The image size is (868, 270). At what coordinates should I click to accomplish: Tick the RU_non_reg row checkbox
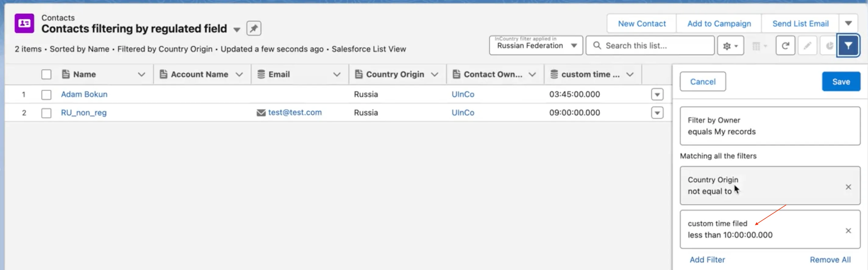pyautogui.click(x=46, y=113)
